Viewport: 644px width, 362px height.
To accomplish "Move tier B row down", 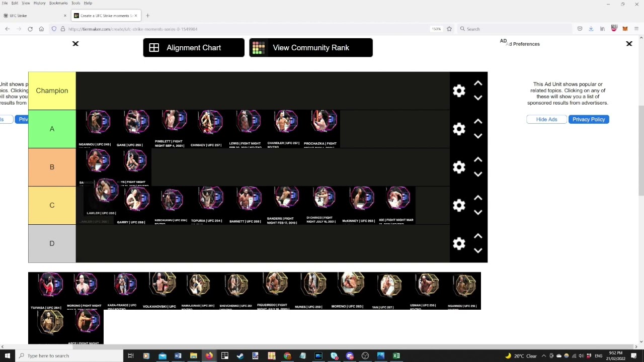I will [478, 174].
